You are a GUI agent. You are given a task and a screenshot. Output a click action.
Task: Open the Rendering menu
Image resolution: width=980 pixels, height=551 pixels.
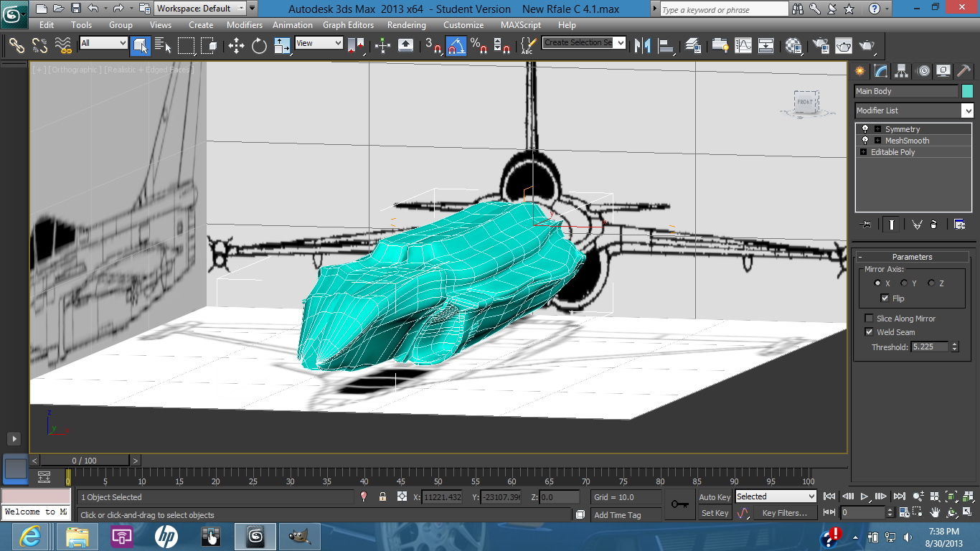406,24
